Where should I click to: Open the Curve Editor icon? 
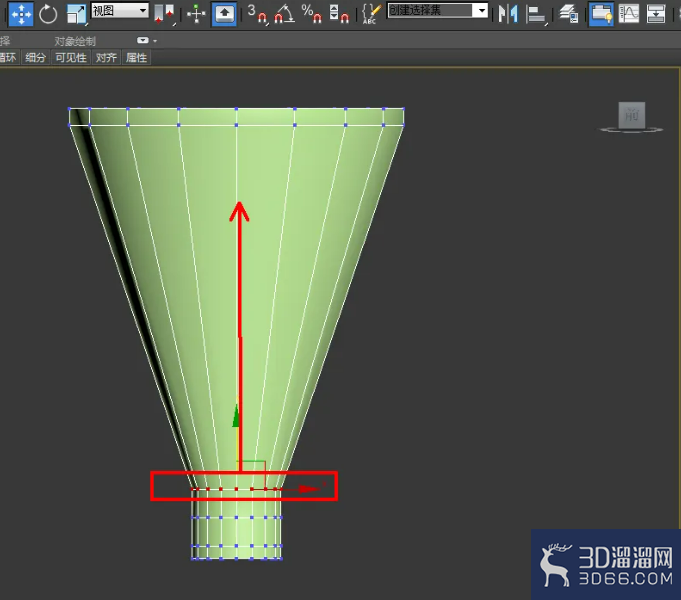coord(628,14)
